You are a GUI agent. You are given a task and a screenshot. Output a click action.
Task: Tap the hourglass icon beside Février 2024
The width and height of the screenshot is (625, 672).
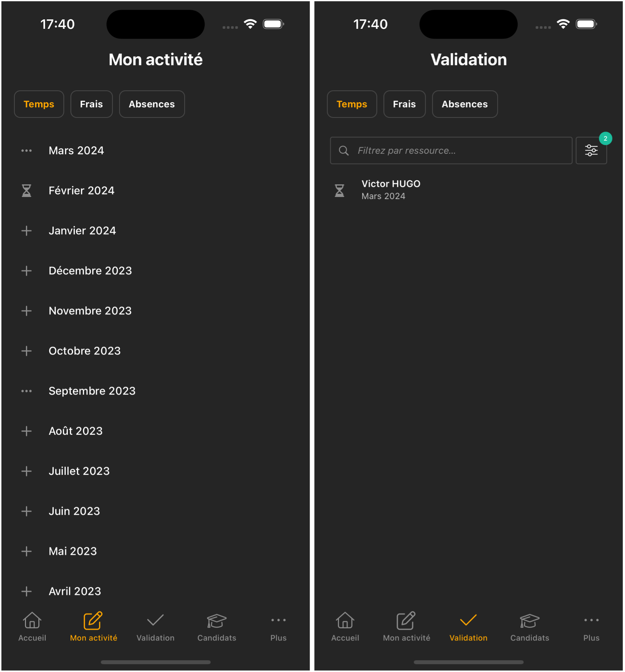[x=26, y=191]
